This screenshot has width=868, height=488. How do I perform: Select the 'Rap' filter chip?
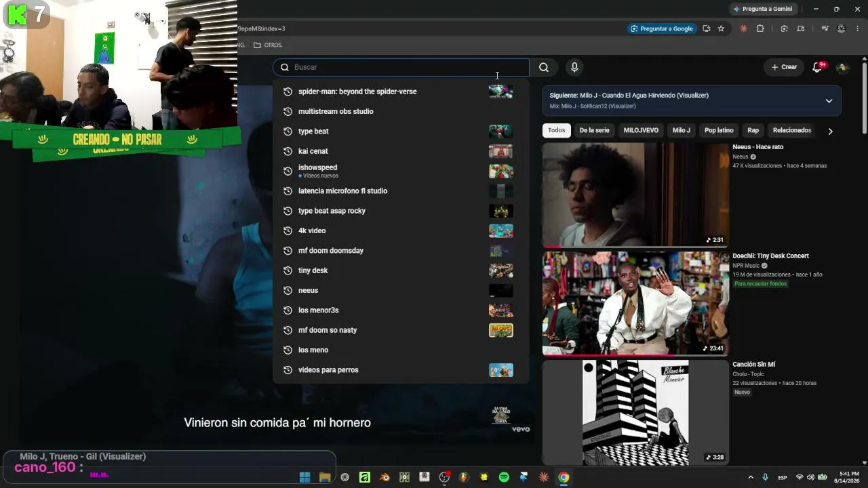pyautogui.click(x=753, y=130)
